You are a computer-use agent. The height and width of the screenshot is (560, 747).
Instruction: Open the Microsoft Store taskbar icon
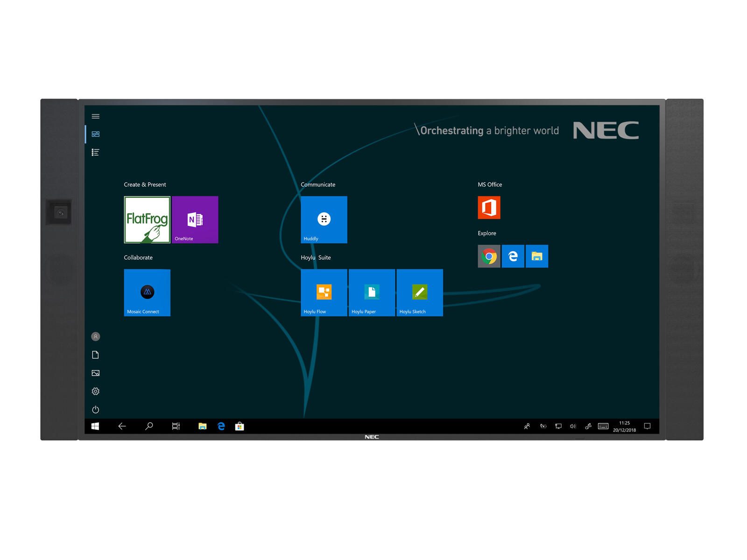click(x=240, y=426)
